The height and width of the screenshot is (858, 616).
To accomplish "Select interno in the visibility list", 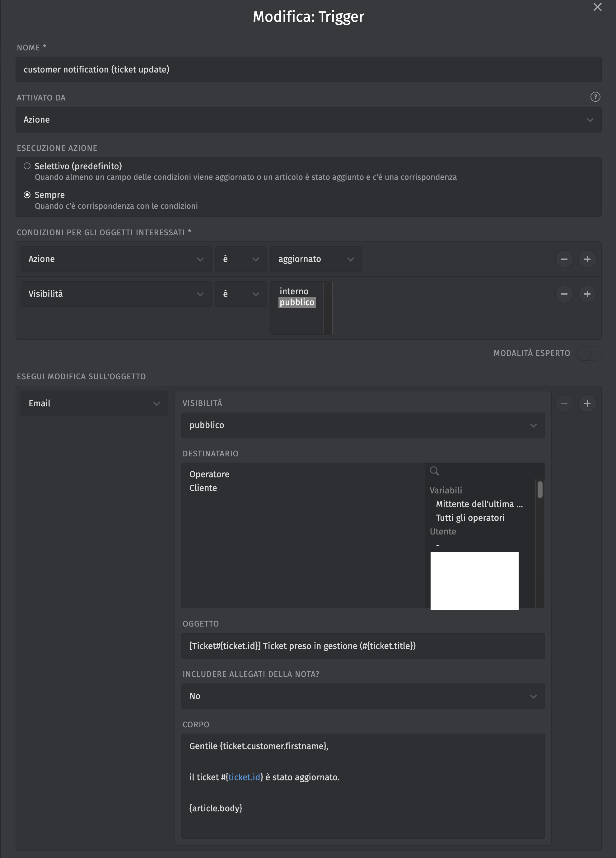I will point(294,291).
